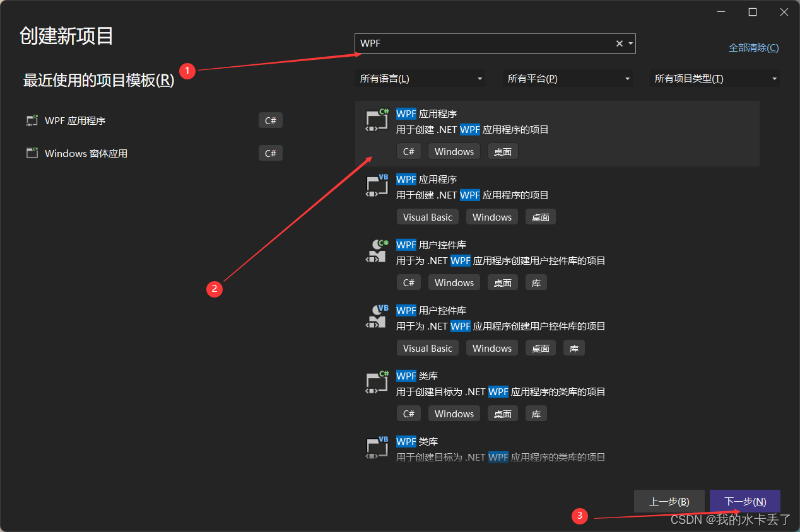800x532 pixels.
Task: Click C# tag beside Windows 窗体应用
Action: 271,153
